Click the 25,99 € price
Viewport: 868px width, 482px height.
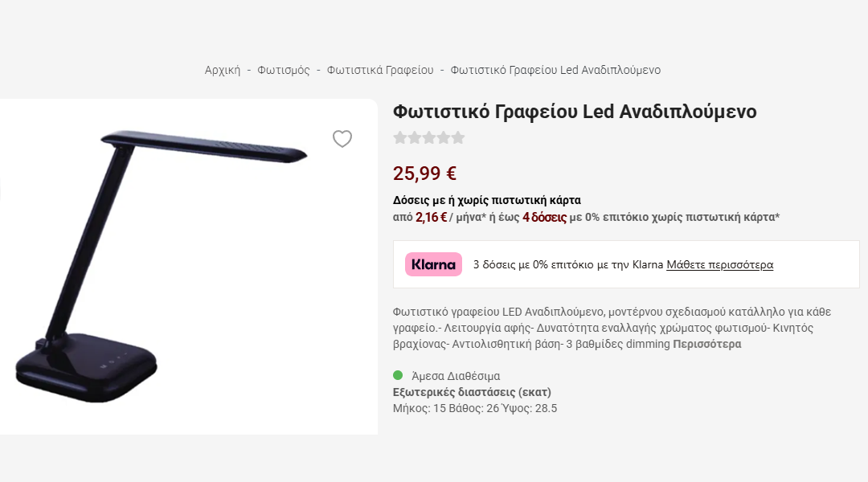point(424,173)
